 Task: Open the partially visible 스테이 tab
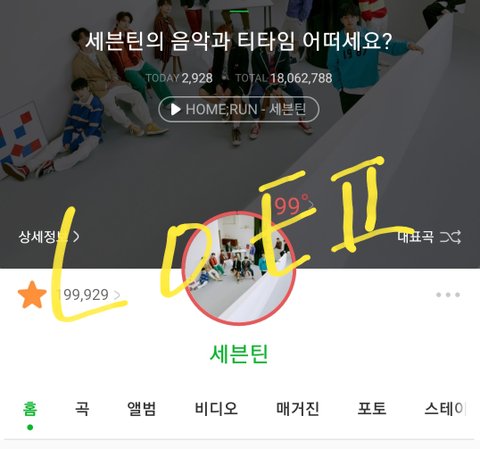(x=445, y=408)
